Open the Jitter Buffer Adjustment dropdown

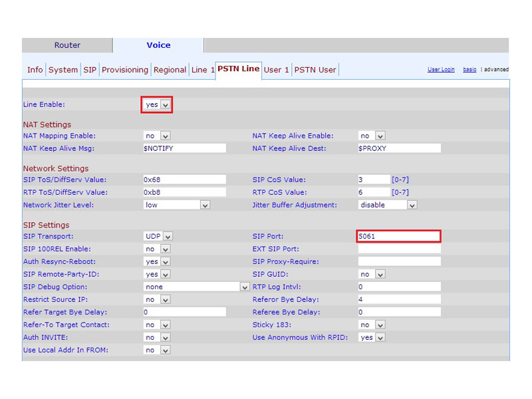387,205
